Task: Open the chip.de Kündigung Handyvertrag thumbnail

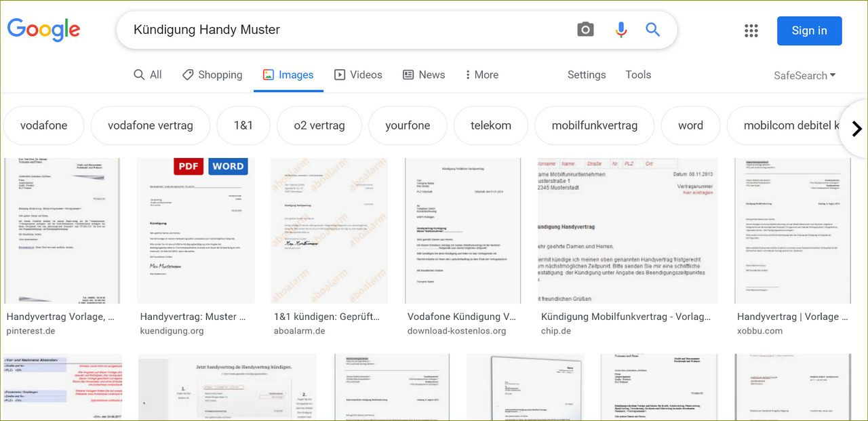Action: 628,230
